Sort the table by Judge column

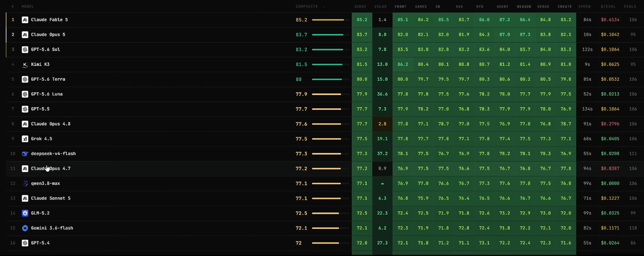(x=360, y=6)
